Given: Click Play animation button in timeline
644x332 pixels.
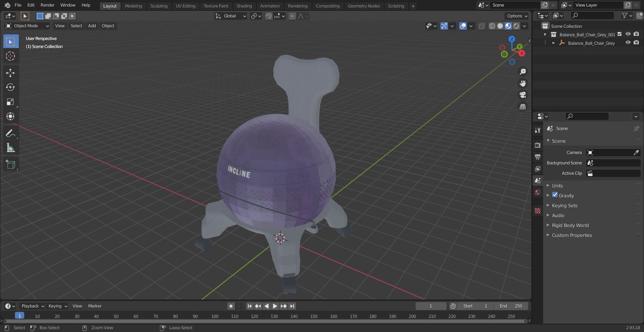Looking at the screenshot, I should pos(275,306).
